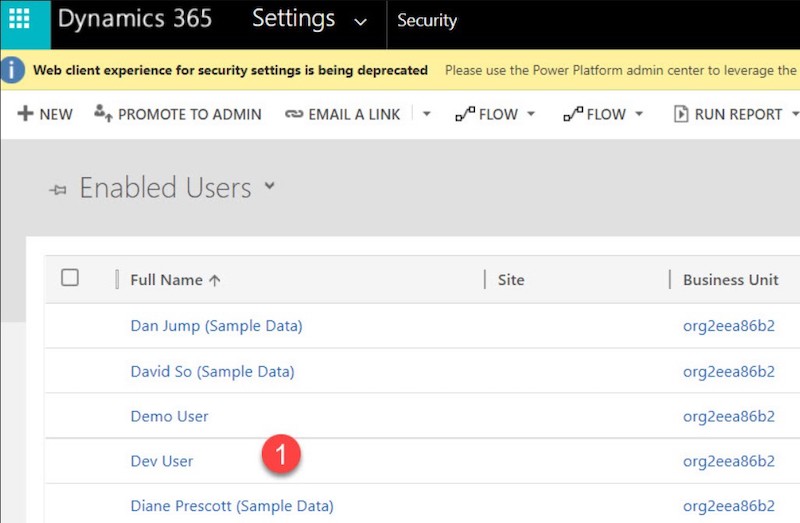The image size is (800, 523).
Task: Open org2eea86b2 business unit for Dev User
Action: tap(729, 461)
